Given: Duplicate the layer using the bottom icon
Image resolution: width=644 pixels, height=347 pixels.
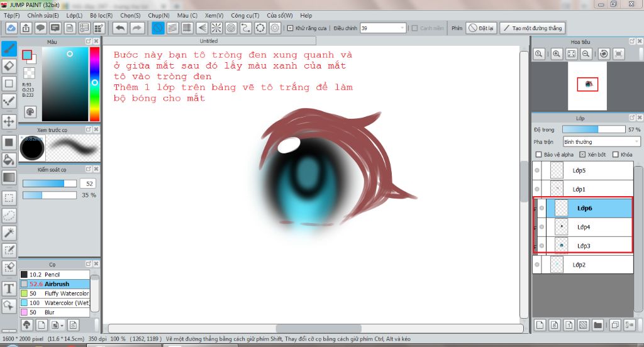Looking at the screenshot, I should 615,325.
